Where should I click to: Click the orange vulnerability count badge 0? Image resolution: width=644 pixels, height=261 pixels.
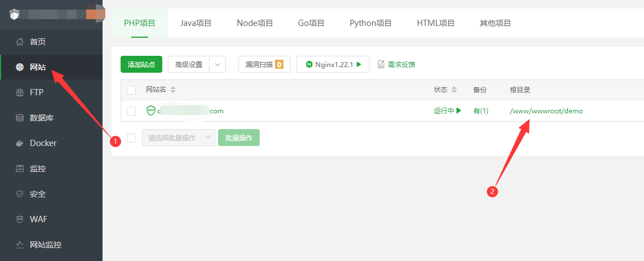279,64
